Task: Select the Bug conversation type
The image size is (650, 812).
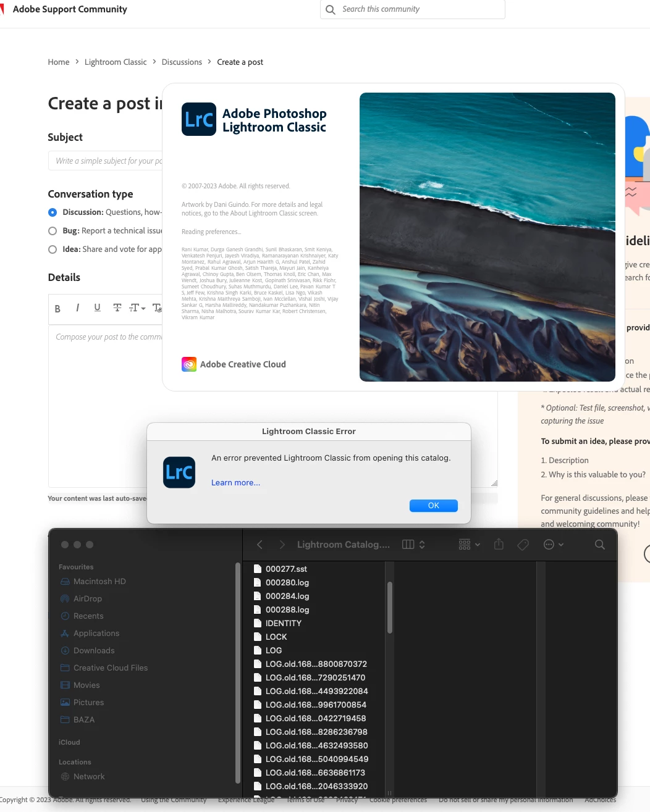Action: point(53,231)
